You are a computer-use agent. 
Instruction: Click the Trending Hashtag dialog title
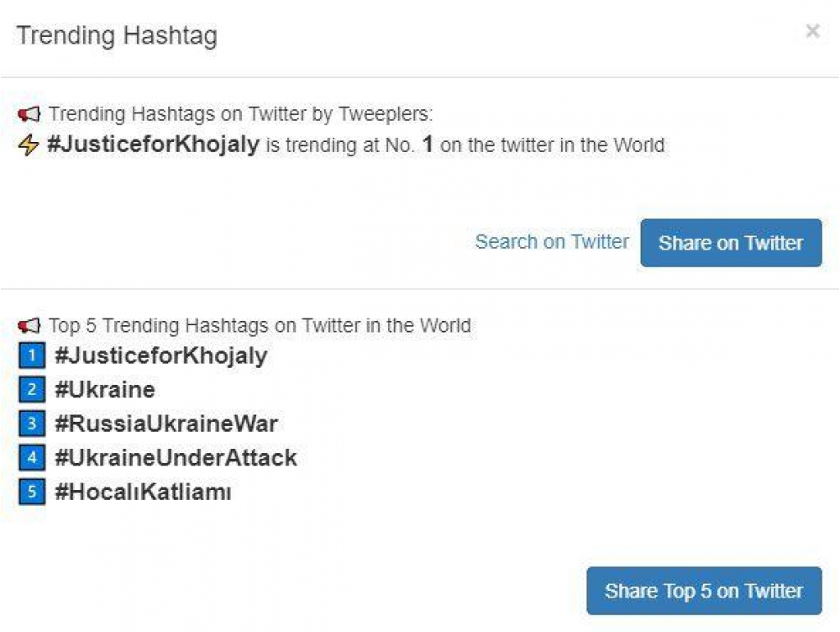[x=117, y=36]
